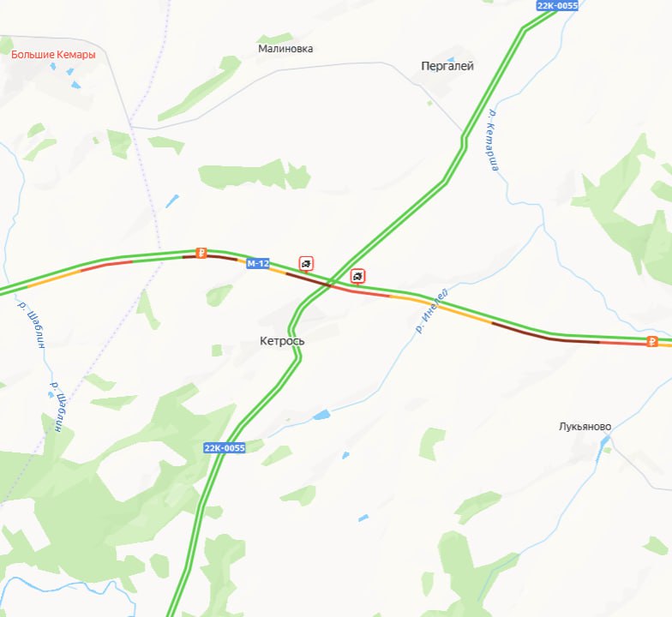672x617 pixels.
Task: Click the dark red traffic segment under accident marker
Action: (308, 280)
